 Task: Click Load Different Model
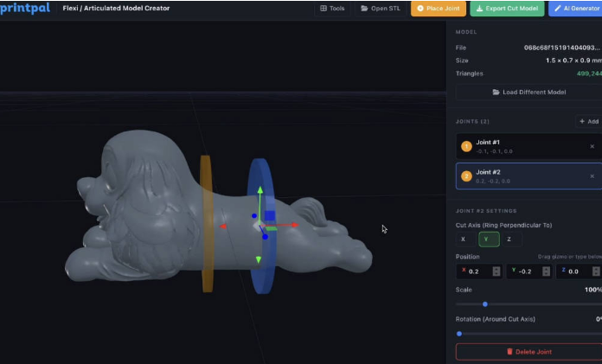pyautogui.click(x=528, y=92)
